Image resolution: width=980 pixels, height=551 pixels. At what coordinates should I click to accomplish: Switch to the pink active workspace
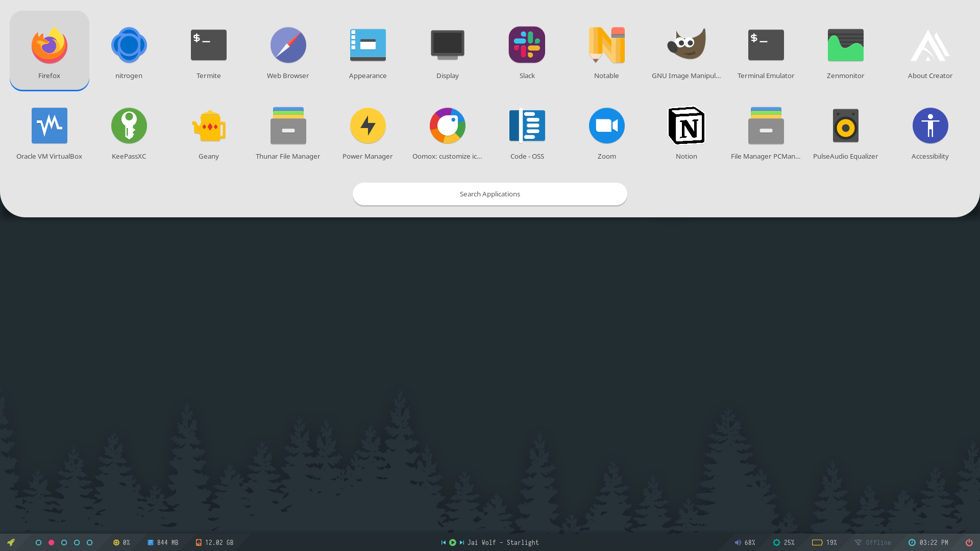point(51,542)
